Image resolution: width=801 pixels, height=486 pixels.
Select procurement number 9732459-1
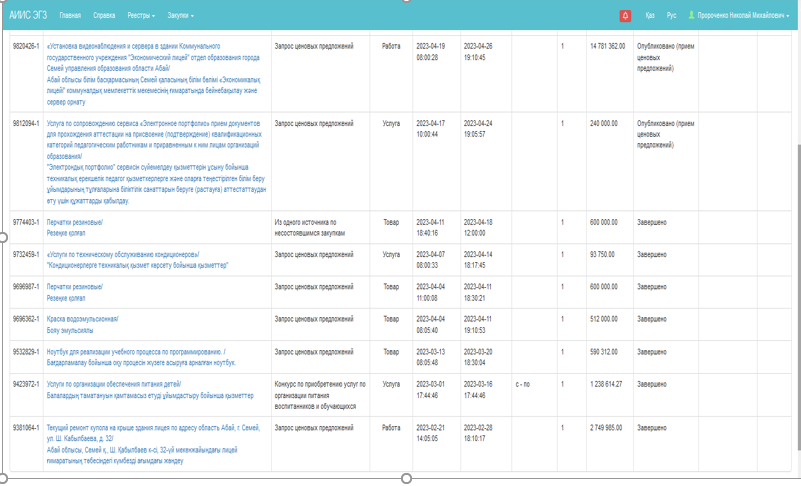pos(26,254)
